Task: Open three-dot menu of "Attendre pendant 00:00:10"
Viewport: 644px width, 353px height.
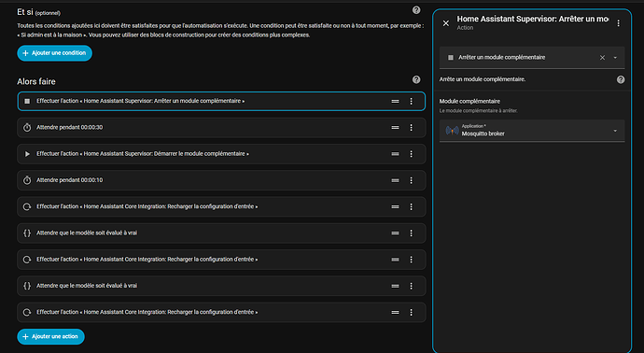Action: coord(411,180)
